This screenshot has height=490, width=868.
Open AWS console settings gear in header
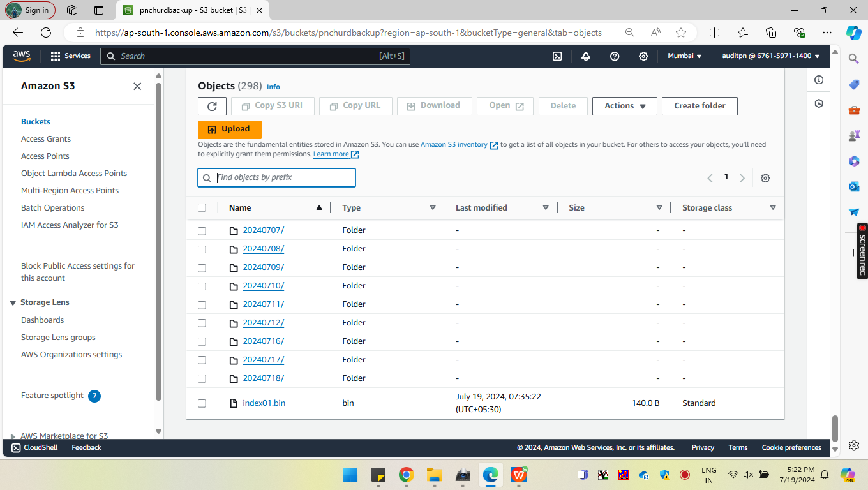[643, 56]
